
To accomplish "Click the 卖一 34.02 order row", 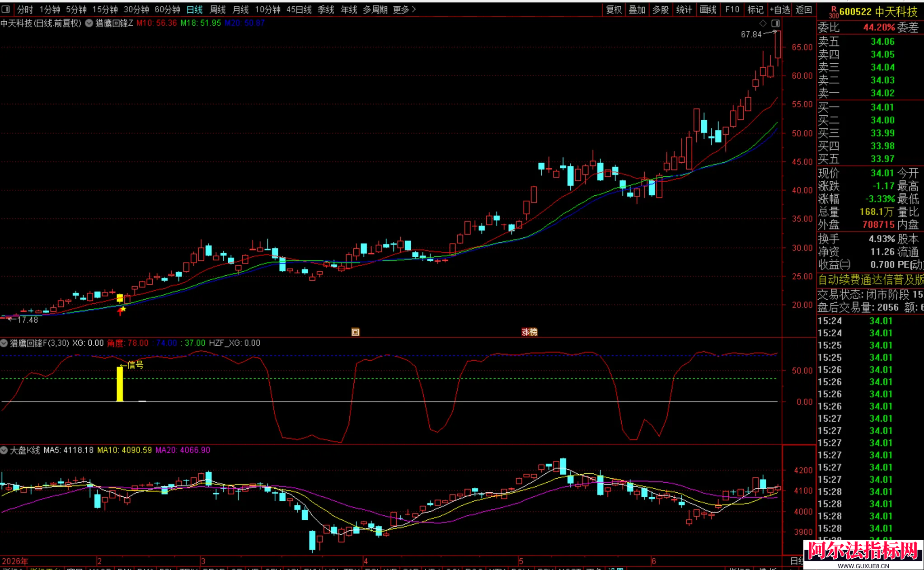I will (x=870, y=93).
